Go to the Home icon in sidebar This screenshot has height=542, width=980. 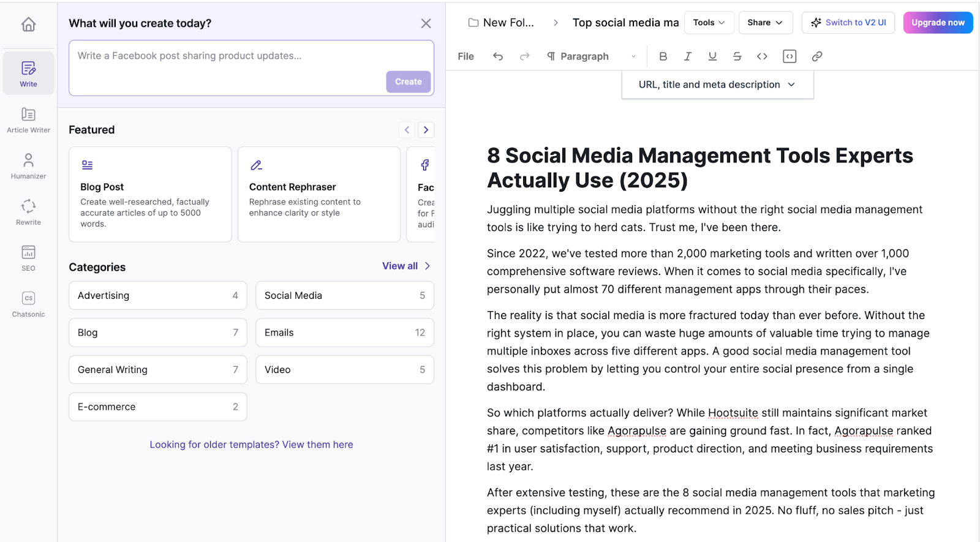click(28, 24)
